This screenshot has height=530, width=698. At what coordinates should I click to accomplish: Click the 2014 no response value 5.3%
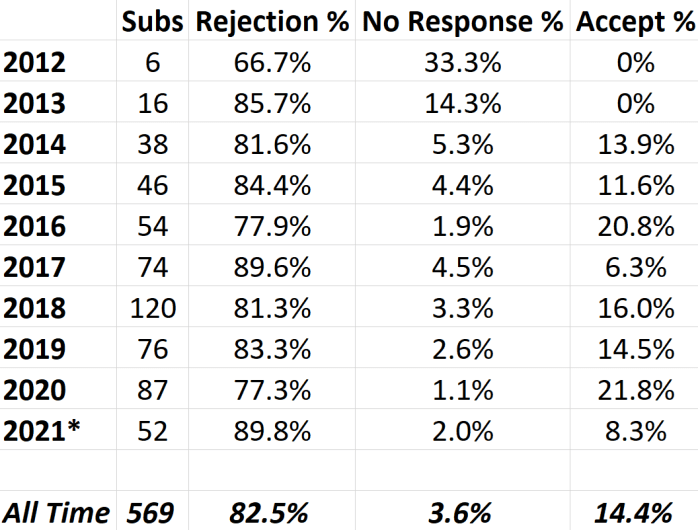coord(461,144)
